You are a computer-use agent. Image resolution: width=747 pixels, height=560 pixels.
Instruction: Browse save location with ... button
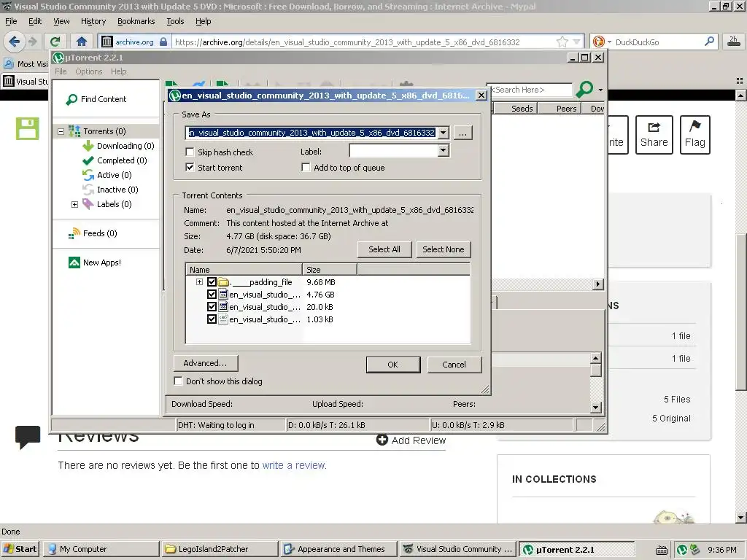(x=462, y=133)
